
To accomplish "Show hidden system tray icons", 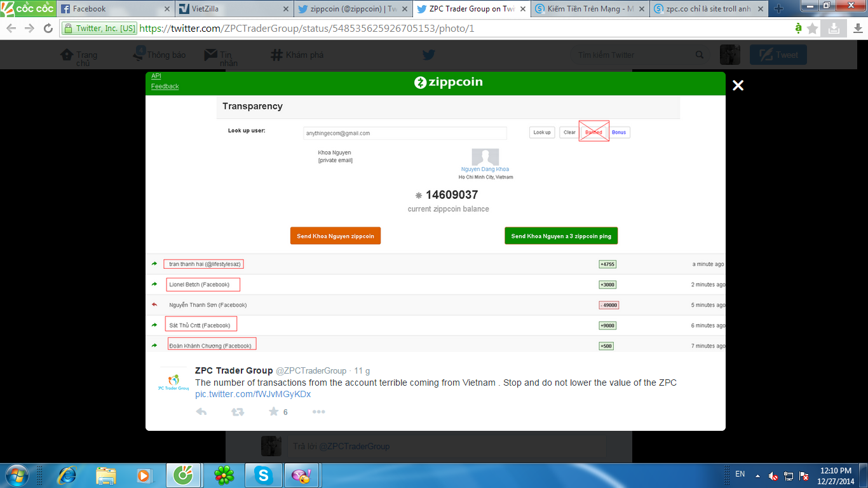I will click(757, 475).
